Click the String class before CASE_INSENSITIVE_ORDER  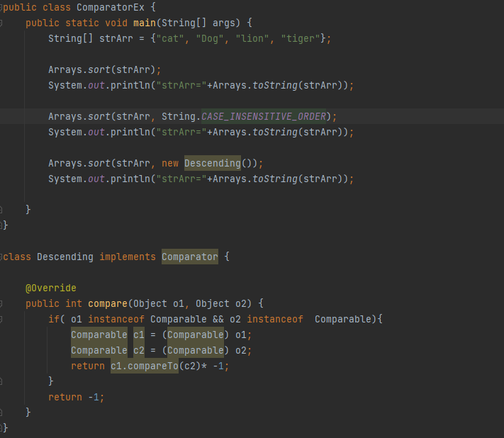(179, 116)
